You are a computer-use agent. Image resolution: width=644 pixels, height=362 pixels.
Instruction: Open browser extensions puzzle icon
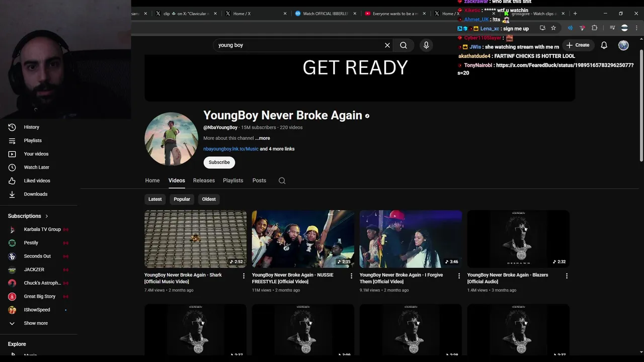pos(595,28)
